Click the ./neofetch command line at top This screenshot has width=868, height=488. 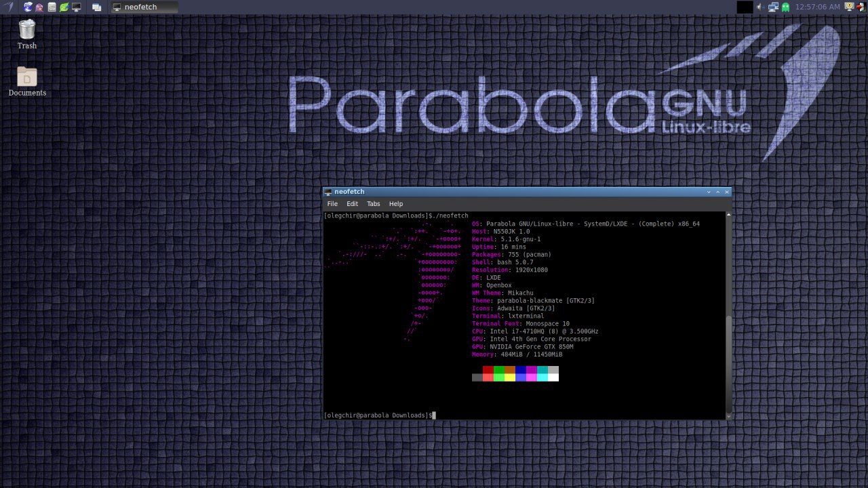point(396,216)
